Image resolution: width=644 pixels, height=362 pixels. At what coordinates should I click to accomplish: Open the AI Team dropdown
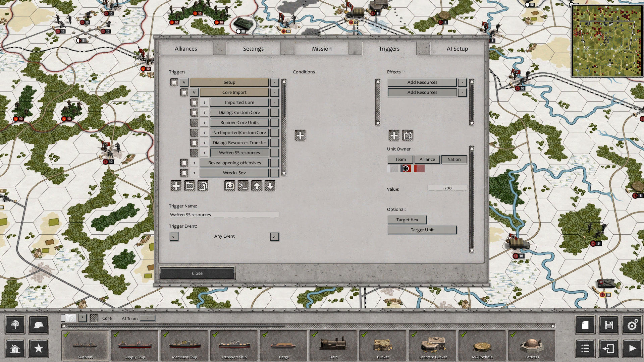pyautogui.click(x=148, y=318)
